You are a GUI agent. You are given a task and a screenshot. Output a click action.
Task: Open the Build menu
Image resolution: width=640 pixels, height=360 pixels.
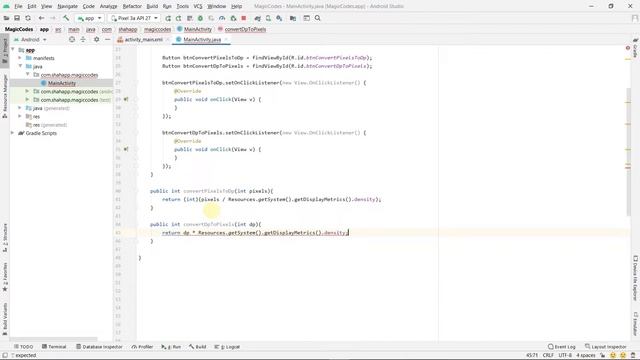tap(152, 6)
